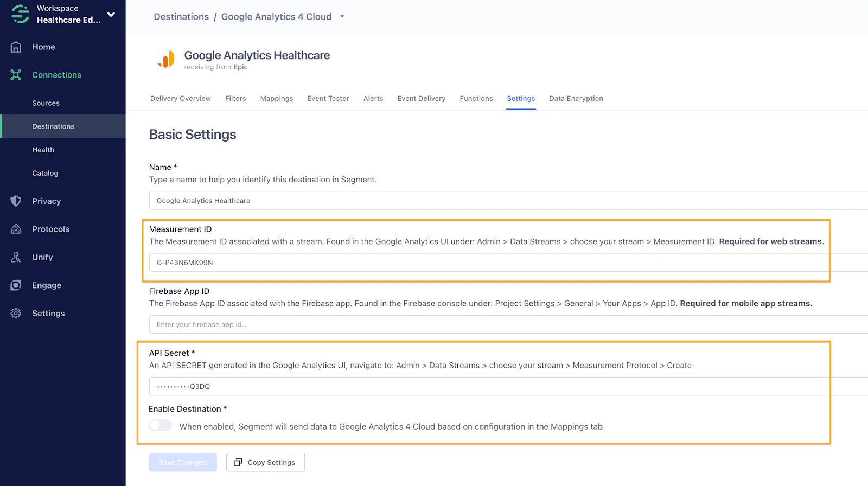Click the API Secret input field
The height and width of the screenshot is (486, 868).
point(508,386)
